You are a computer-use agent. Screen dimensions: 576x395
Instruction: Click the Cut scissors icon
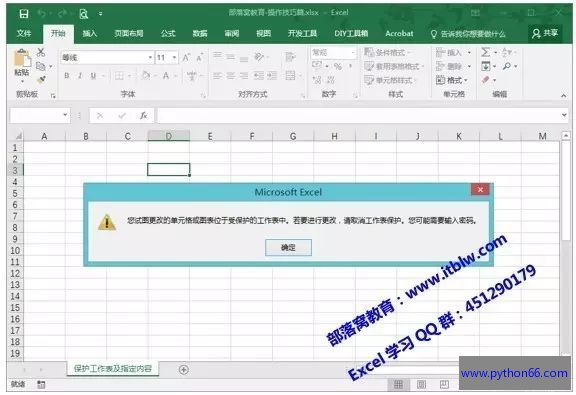click(41, 53)
